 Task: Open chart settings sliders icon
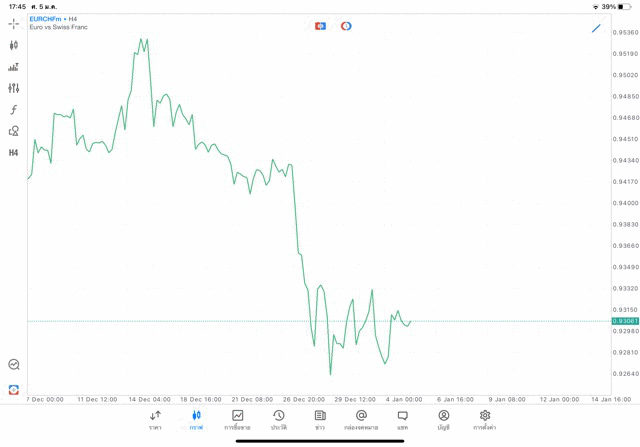tap(13, 88)
